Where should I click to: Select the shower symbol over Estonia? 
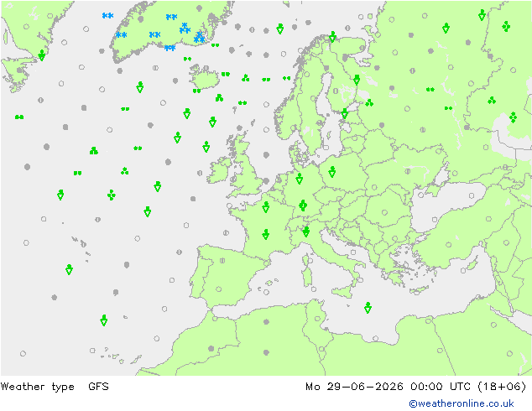(344, 113)
